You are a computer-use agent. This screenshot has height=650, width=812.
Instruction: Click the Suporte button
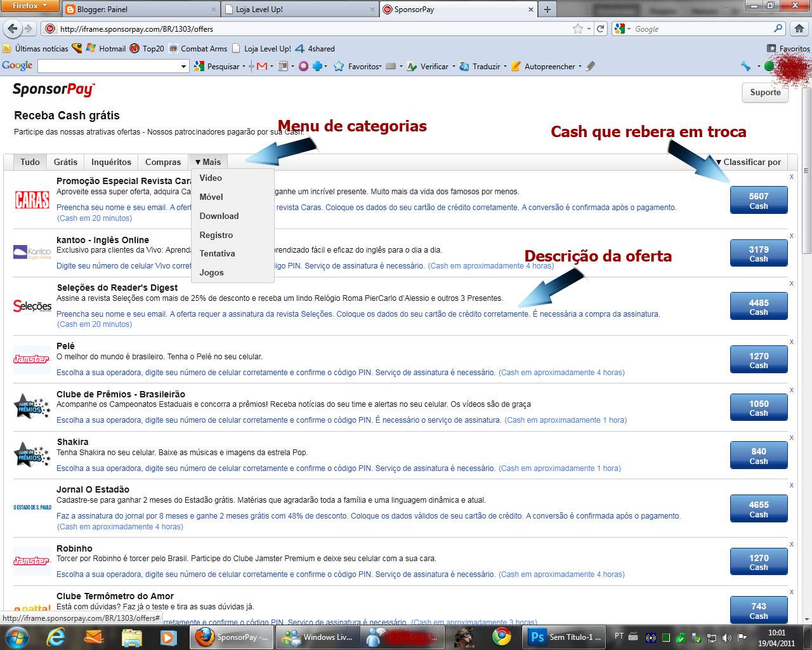tap(765, 92)
